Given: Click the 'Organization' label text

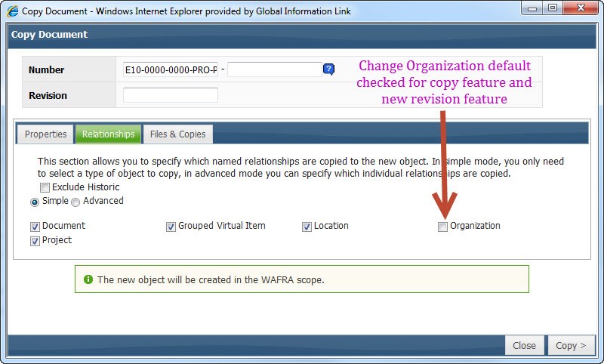Looking at the screenshot, I should [x=476, y=226].
